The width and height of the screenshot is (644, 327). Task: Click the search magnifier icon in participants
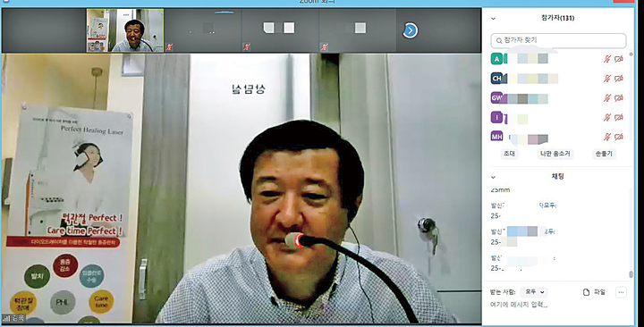pyautogui.click(x=498, y=40)
